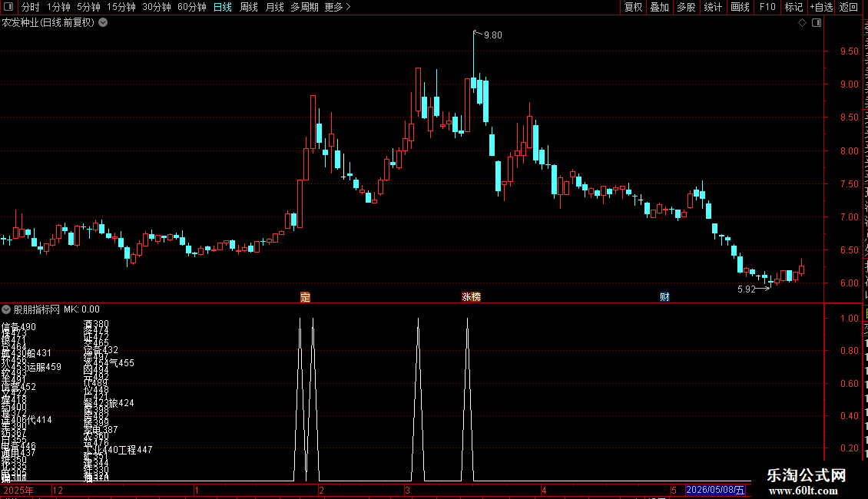The height and width of the screenshot is (499, 868).
Task: Open the 统计 statistics tool
Action: 713,7
